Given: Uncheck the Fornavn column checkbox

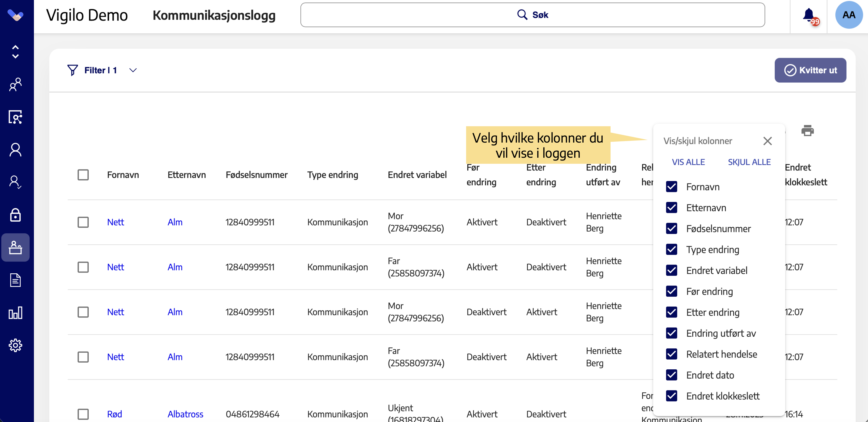Looking at the screenshot, I should 671,186.
